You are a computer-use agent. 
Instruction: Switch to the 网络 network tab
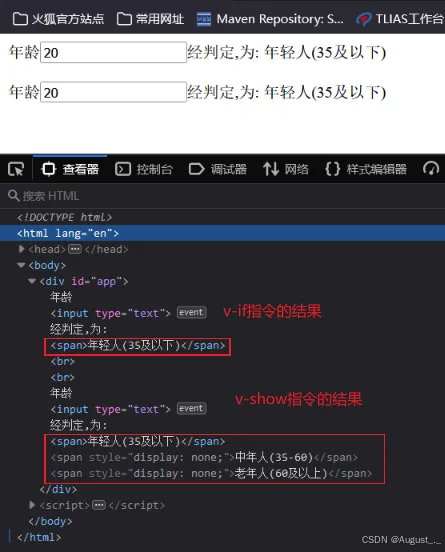[x=286, y=169]
